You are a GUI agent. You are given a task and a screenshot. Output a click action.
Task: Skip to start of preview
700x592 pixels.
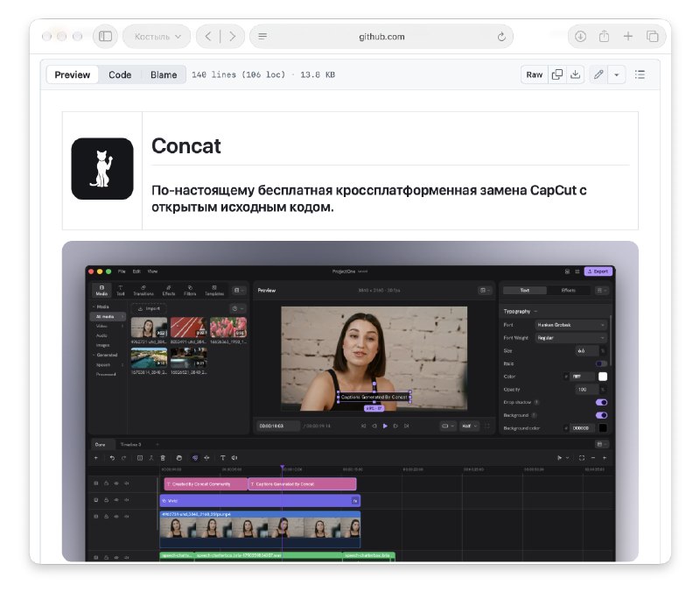point(363,426)
